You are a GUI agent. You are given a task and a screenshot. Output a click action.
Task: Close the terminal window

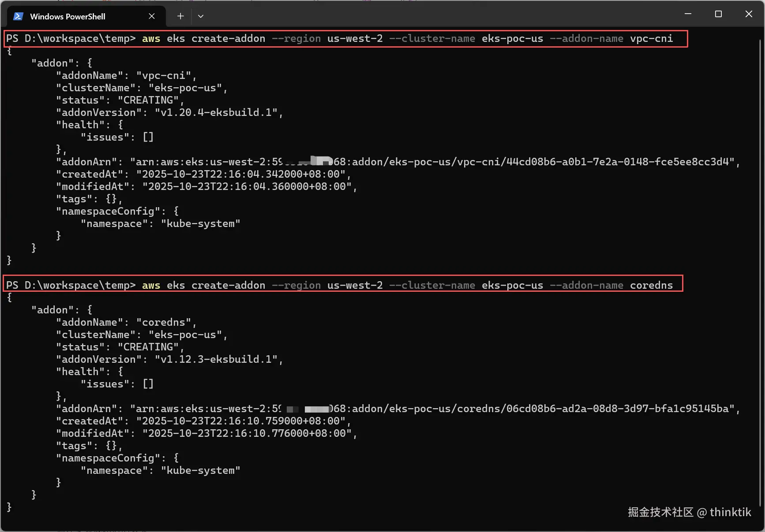click(749, 14)
